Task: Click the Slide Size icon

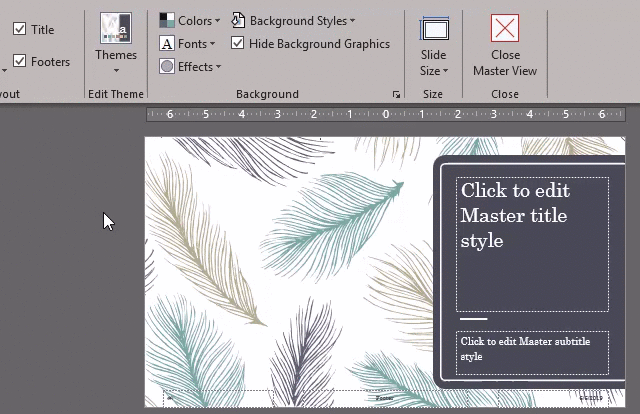Action: click(x=434, y=28)
